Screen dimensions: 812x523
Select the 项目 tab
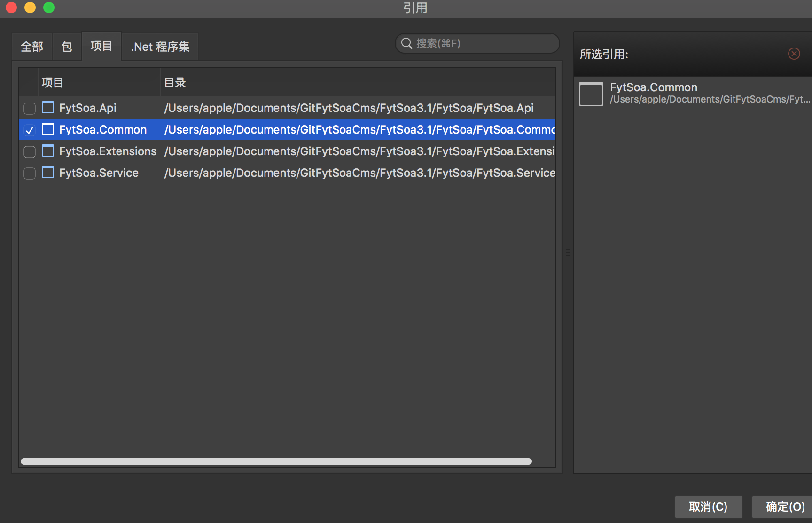pos(101,46)
